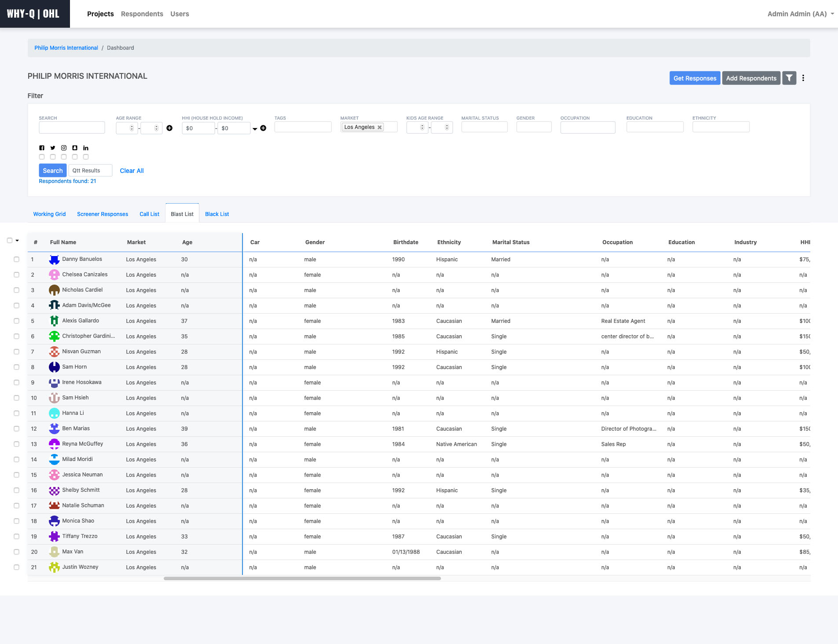The height and width of the screenshot is (644, 838).
Task: Click the Clear All link
Action: pyautogui.click(x=132, y=171)
